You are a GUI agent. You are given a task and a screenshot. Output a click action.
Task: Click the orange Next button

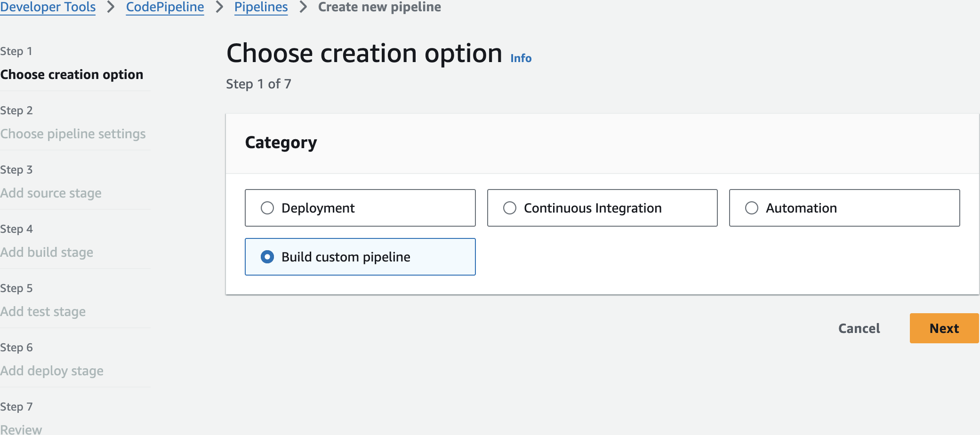944,328
